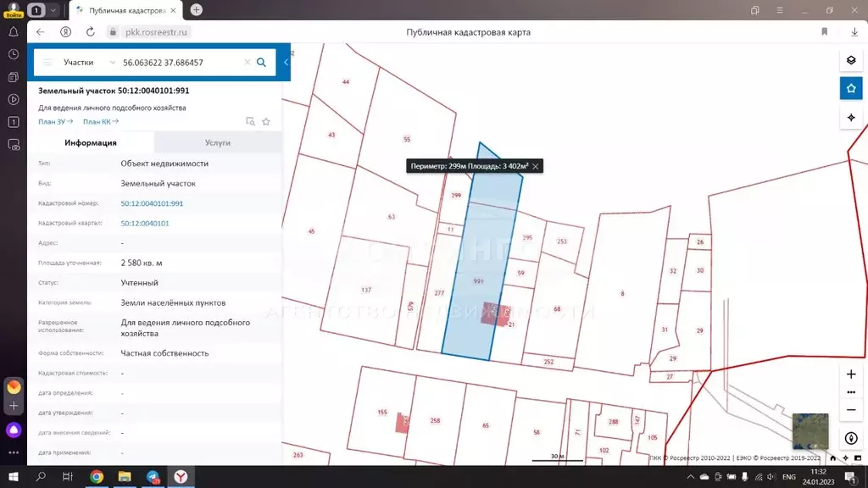This screenshot has width=868, height=488.
Task: Select the Информация tab
Action: point(91,143)
